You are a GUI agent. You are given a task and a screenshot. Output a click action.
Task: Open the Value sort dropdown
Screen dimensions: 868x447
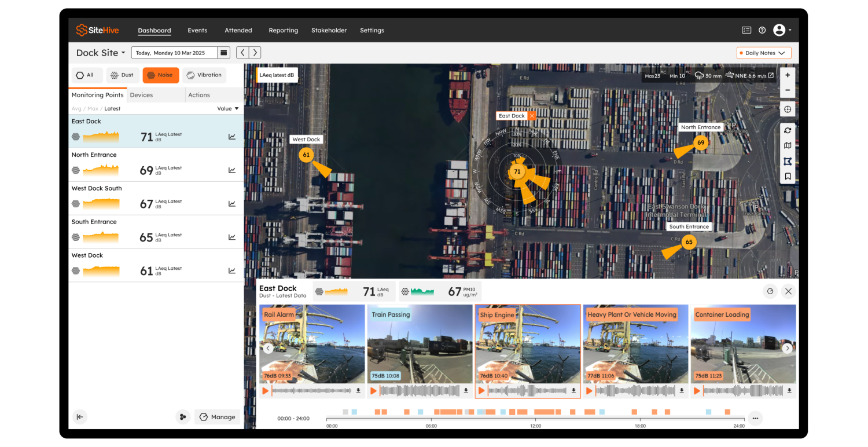(x=227, y=108)
